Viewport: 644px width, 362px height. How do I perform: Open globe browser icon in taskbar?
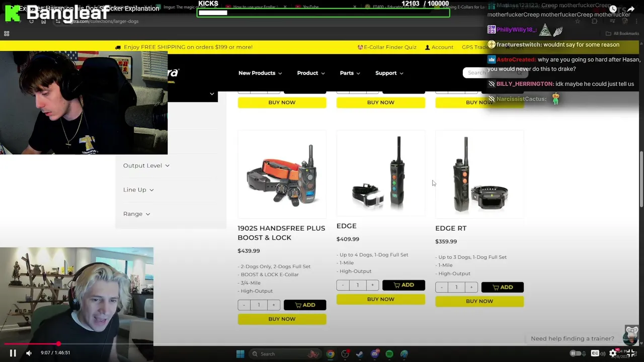[404, 354]
